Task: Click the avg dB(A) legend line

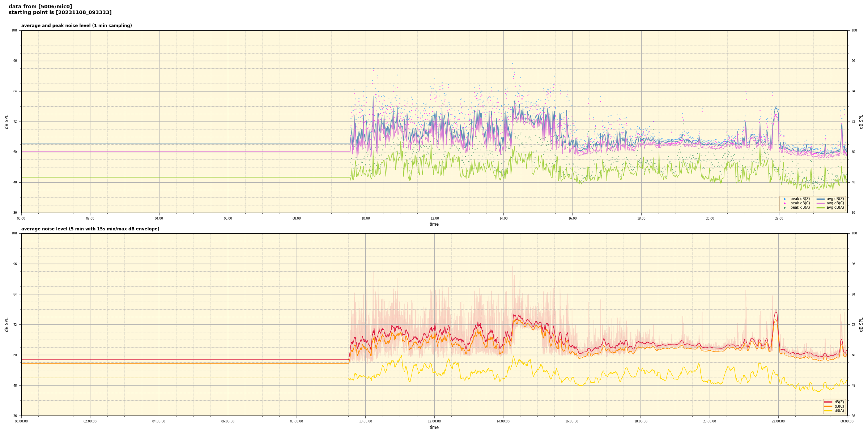Action: pyautogui.click(x=820, y=208)
